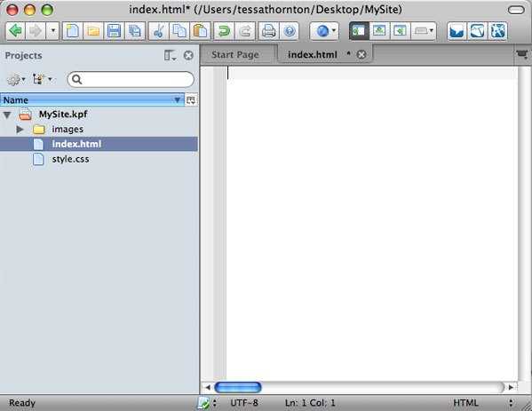Viewport: 532px width, 411px height.
Task: Toggle the bottom pane visibility button
Action: tap(379, 31)
